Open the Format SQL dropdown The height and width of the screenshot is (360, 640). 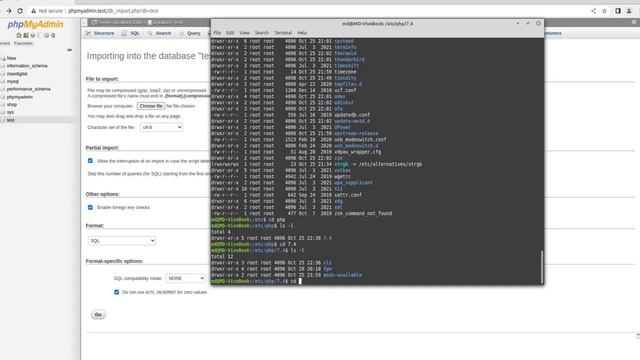(x=122, y=241)
